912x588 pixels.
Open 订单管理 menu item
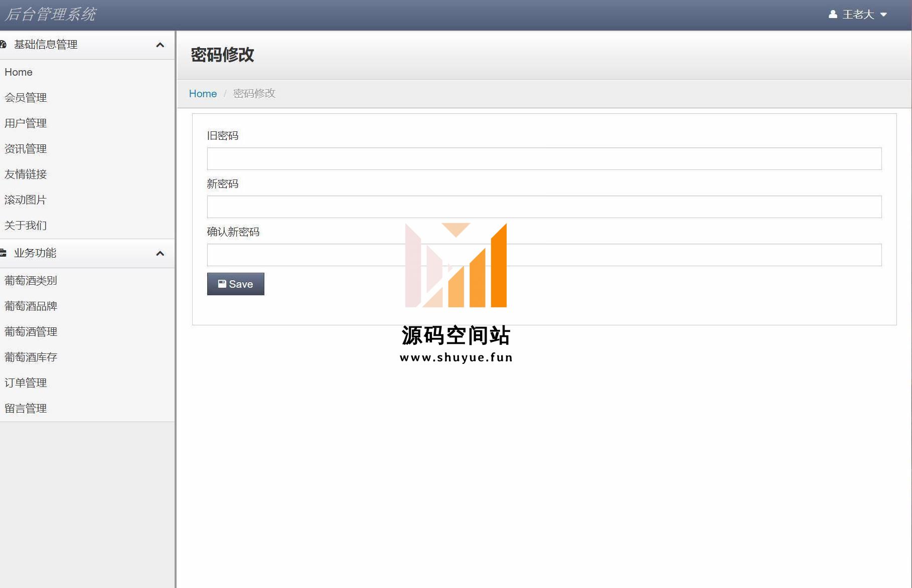pos(26,383)
